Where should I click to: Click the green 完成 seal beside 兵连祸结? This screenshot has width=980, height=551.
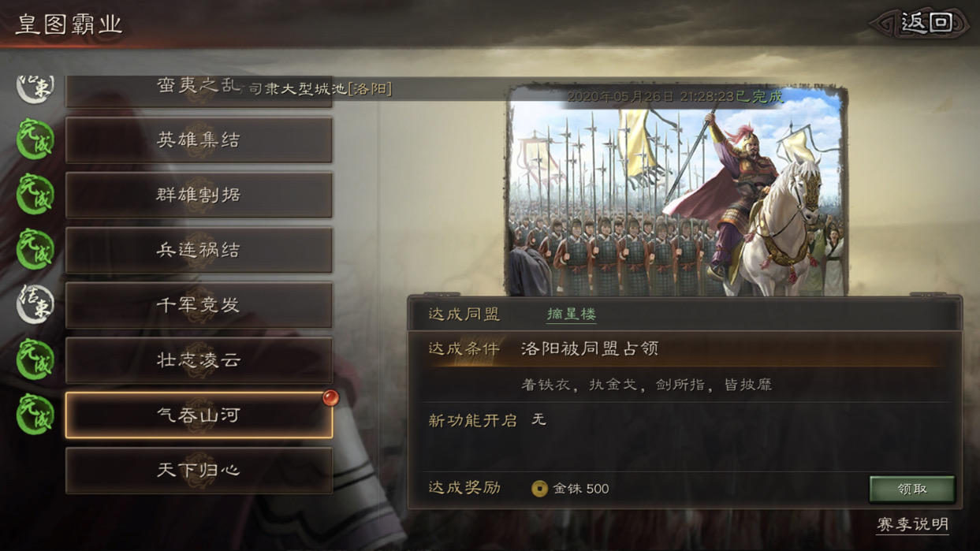35,250
